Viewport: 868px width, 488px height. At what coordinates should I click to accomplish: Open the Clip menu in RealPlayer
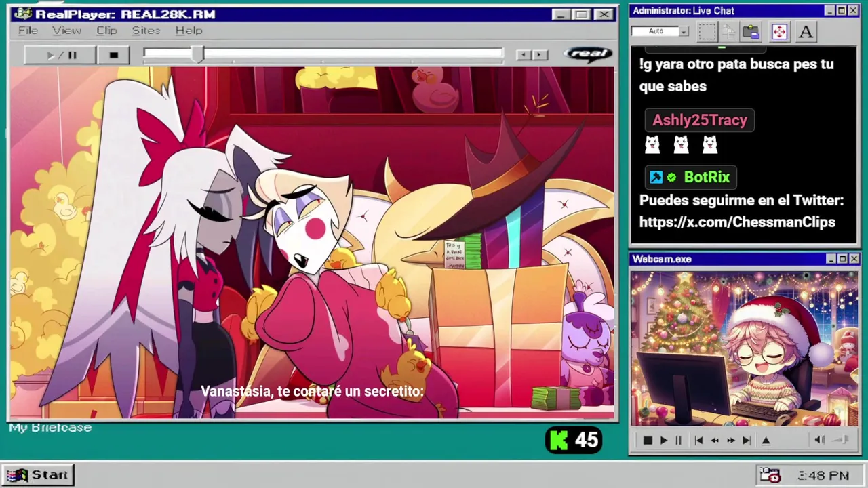[x=106, y=30]
